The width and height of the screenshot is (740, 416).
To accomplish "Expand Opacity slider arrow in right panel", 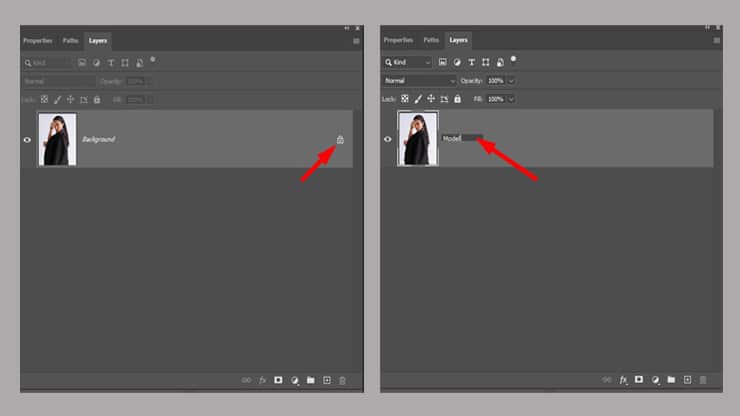I will [x=511, y=81].
